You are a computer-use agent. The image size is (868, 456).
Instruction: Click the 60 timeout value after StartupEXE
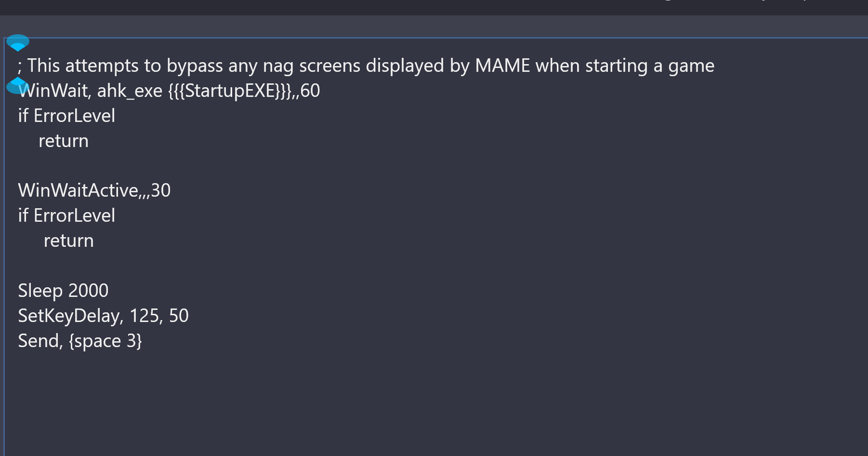click(310, 91)
